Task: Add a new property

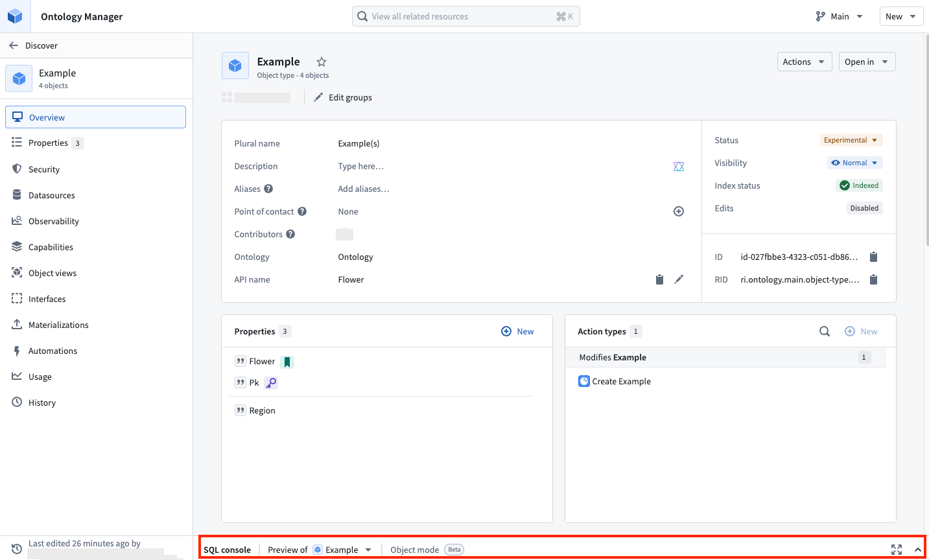Action: (x=517, y=331)
